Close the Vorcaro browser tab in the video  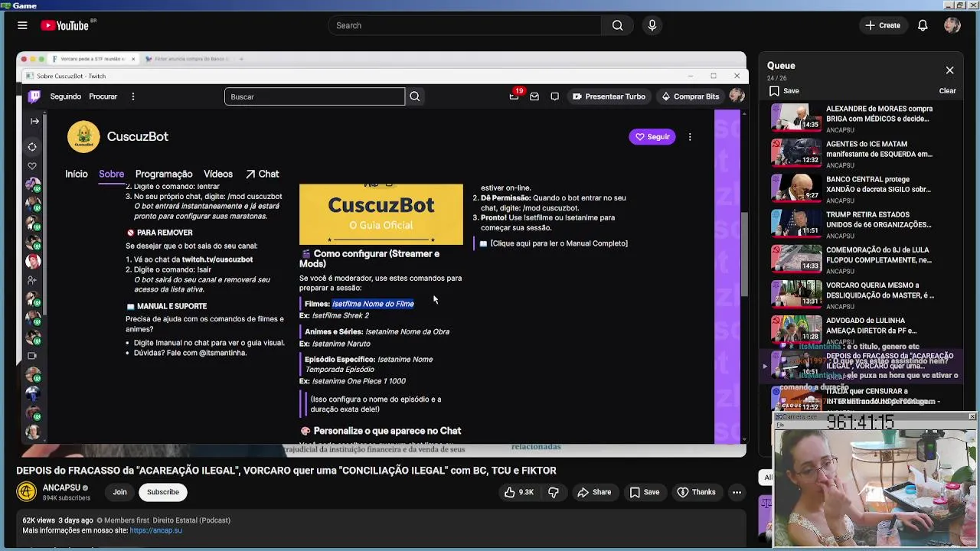coord(133,59)
